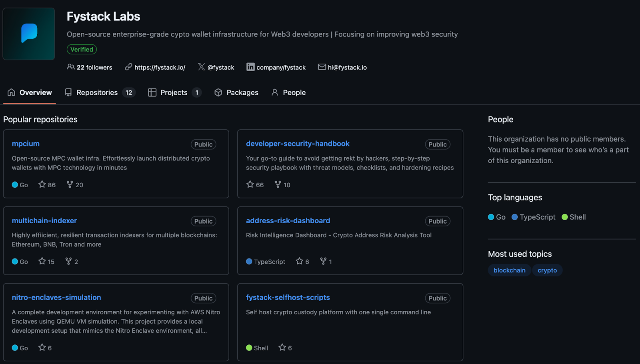Click the crypto topic tag
Viewport: 640px width, 364px height.
[x=547, y=270]
